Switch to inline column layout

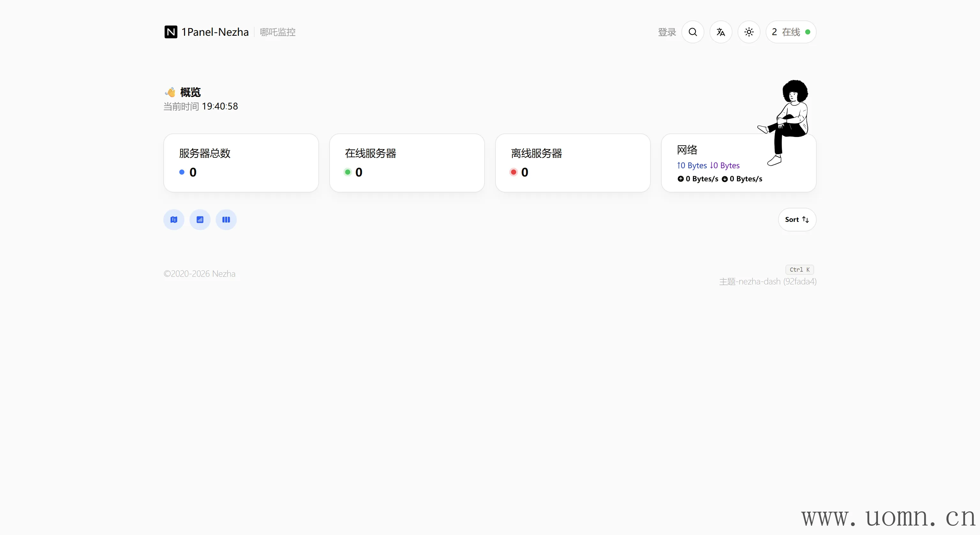[x=226, y=220]
